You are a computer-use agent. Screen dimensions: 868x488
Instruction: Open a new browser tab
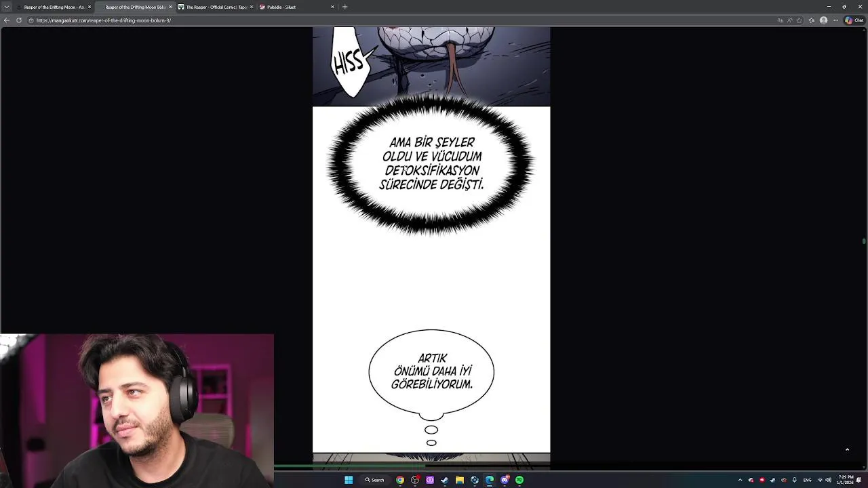(344, 7)
